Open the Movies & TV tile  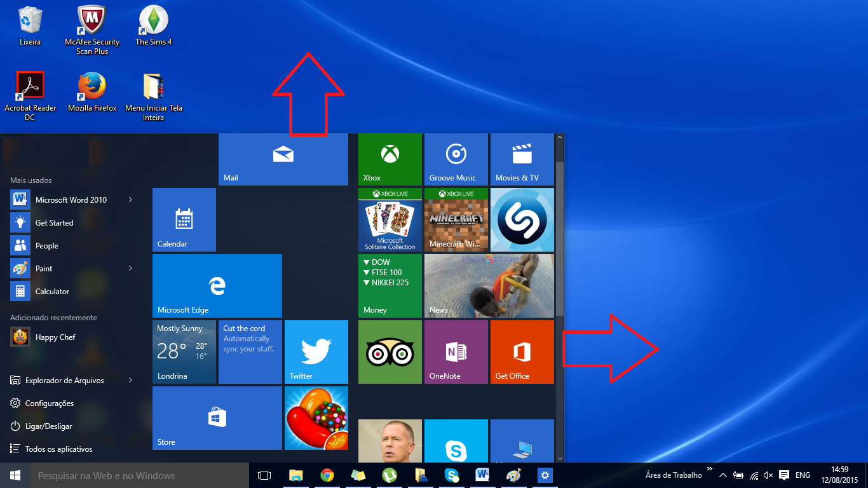[x=522, y=159]
